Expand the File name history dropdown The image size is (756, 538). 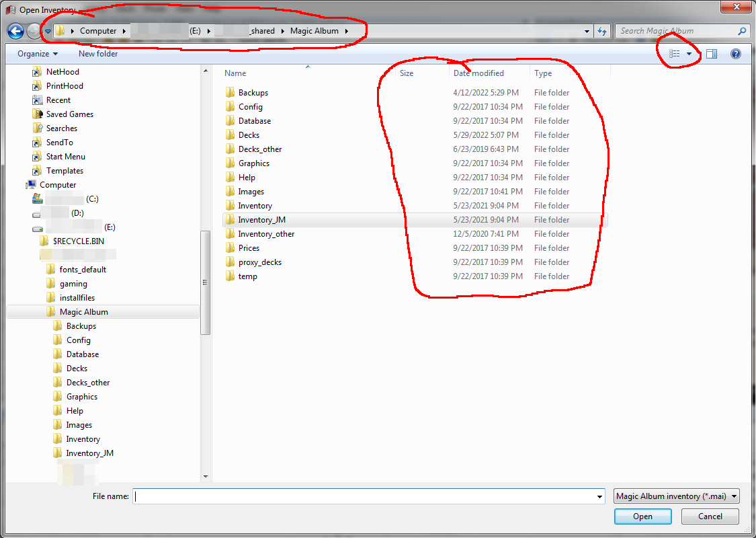coord(599,496)
